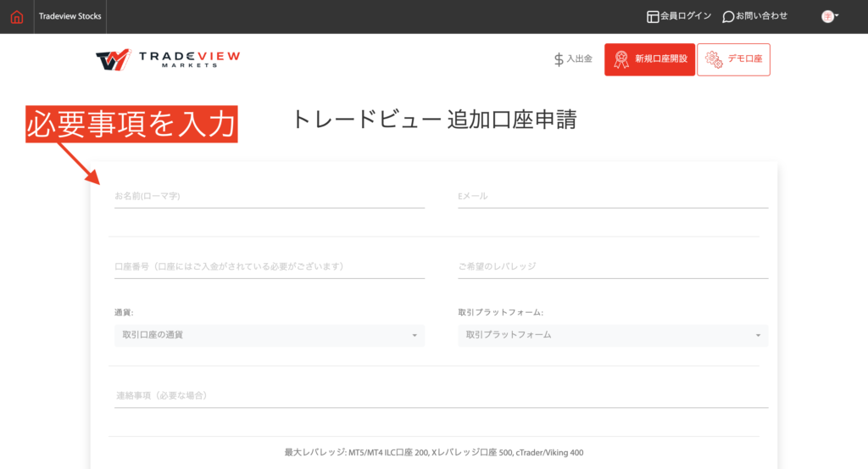Click the dollar sign deposit icon
868x469 pixels.
(559, 59)
